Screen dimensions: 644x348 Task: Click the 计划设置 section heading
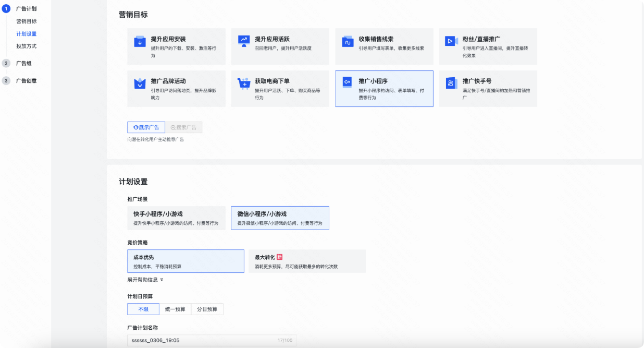coord(133,182)
